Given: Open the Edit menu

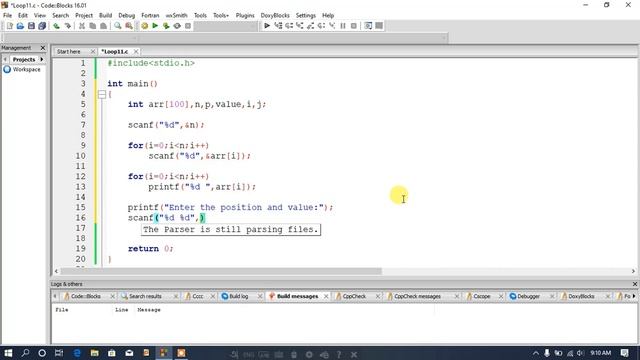Looking at the screenshot, I should pyautogui.click(x=23, y=15).
